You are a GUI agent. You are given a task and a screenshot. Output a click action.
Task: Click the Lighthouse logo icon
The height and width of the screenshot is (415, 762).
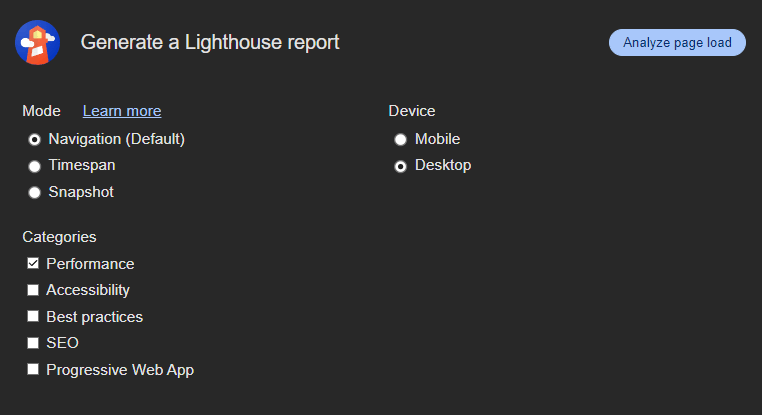click(x=37, y=42)
